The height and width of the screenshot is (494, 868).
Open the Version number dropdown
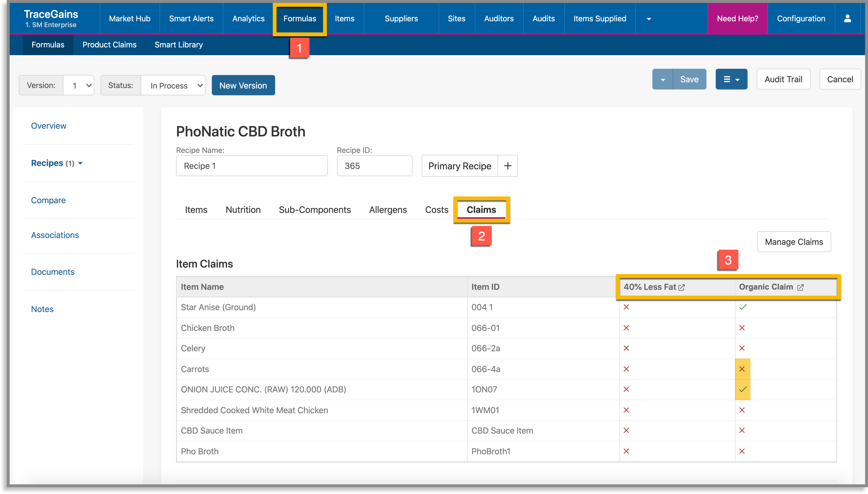tap(79, 85)
